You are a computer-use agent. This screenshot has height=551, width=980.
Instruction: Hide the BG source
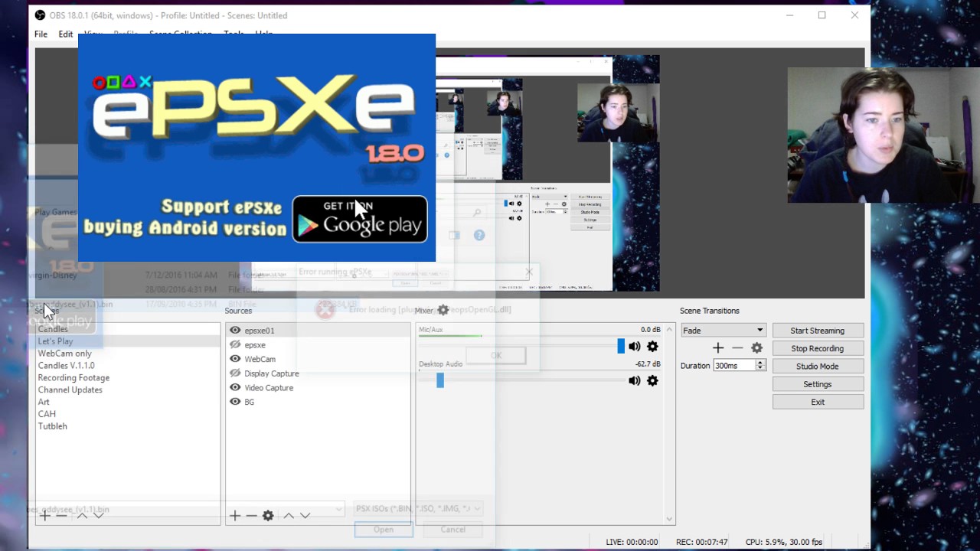coord(235,402)
